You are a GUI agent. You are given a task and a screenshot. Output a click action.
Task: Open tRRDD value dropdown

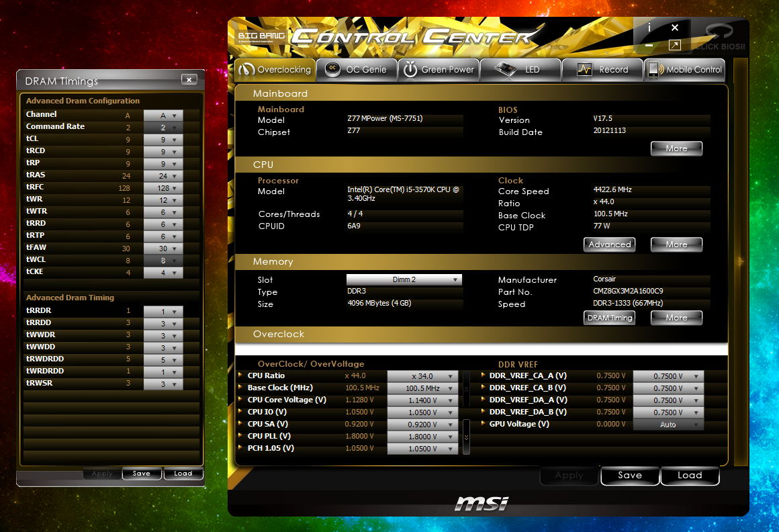163,323
